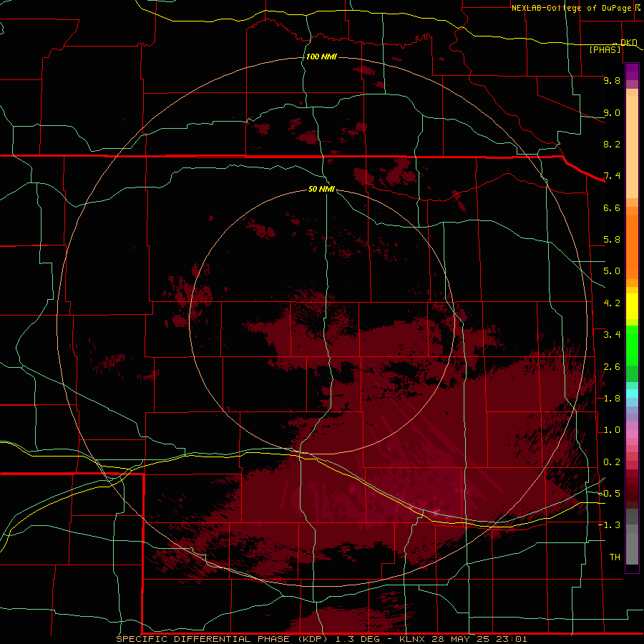This screenshot has width=644, height=644.
Task: Click the 6.6 color scale value
Action: (x=612, y=208)
